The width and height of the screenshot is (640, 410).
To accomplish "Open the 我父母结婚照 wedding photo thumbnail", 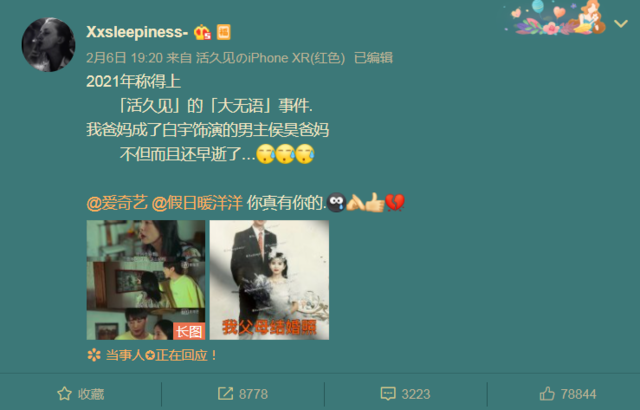I will [269, 280].
